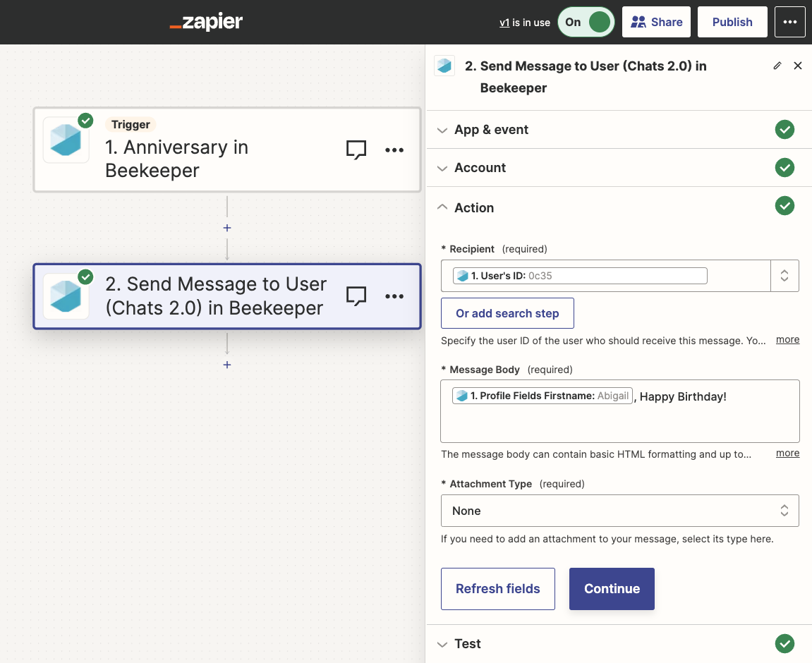Add step after Send Message action
812x663 pixels.
[x=227, y=365]
